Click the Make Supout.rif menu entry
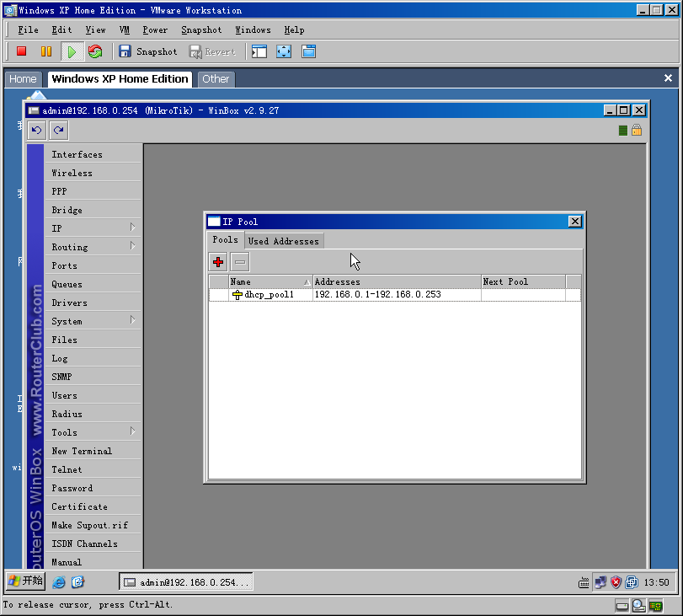The height and width of the screenshot is (616, 683). point(93,525)
